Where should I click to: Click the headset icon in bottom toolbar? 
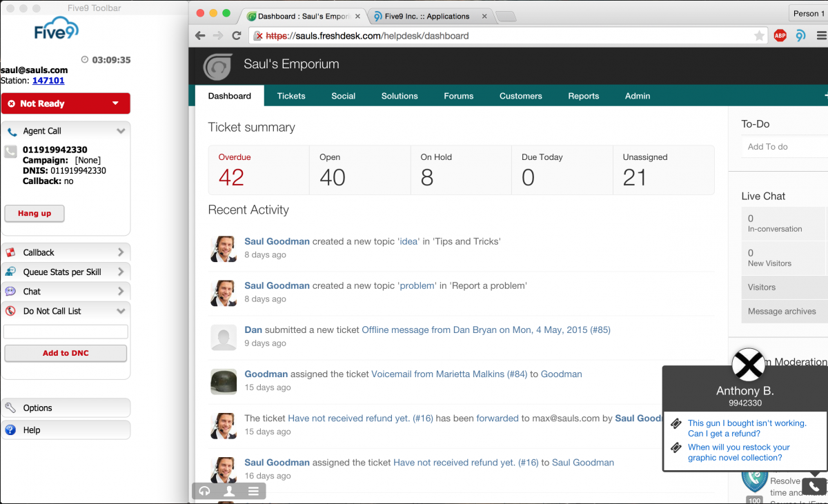(x=205, y=491)
